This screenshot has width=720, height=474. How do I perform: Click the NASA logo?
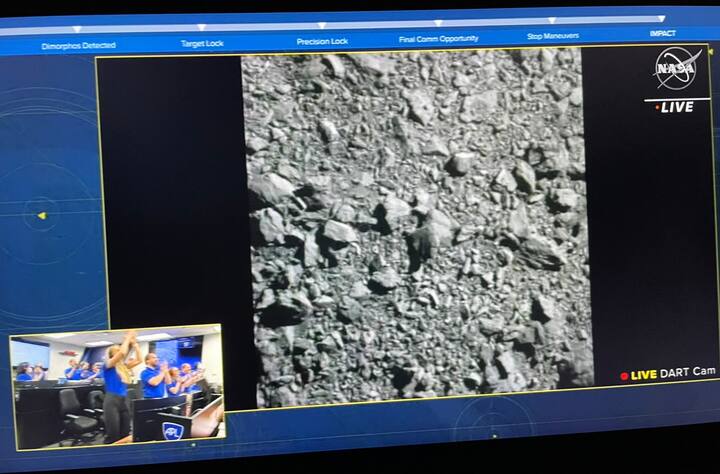tap(675, 70)
